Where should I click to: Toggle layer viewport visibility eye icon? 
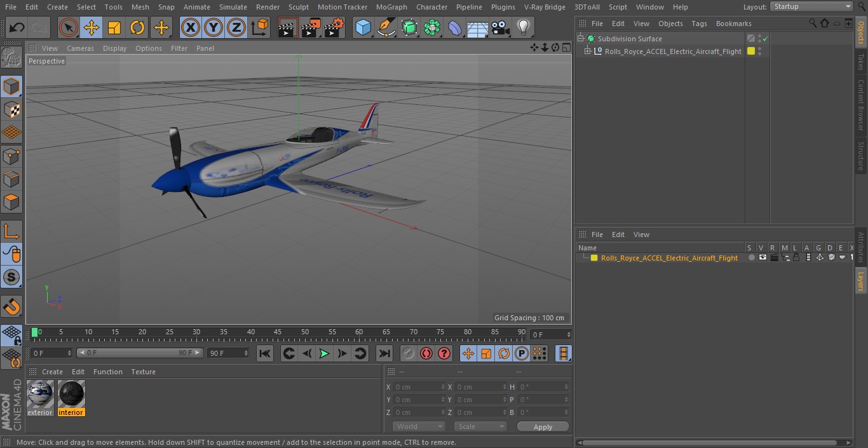[762, 258]
